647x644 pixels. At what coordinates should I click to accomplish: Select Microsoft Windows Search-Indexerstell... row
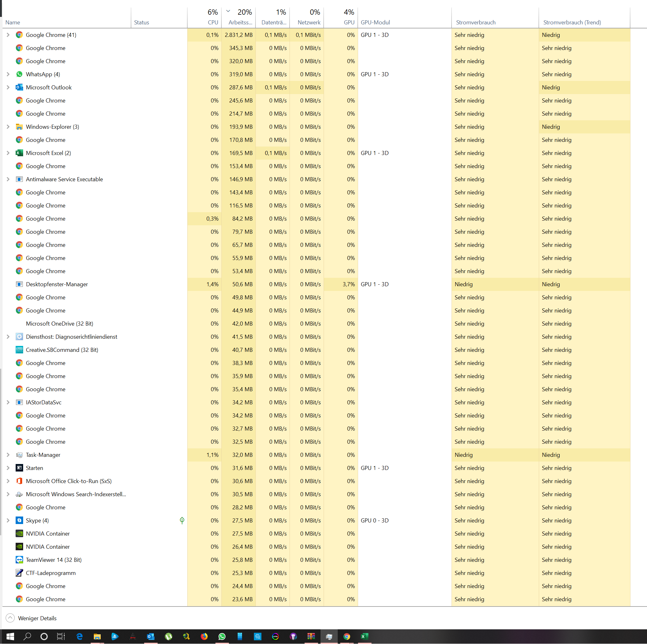pyautogui.click(x=316, y=494)
